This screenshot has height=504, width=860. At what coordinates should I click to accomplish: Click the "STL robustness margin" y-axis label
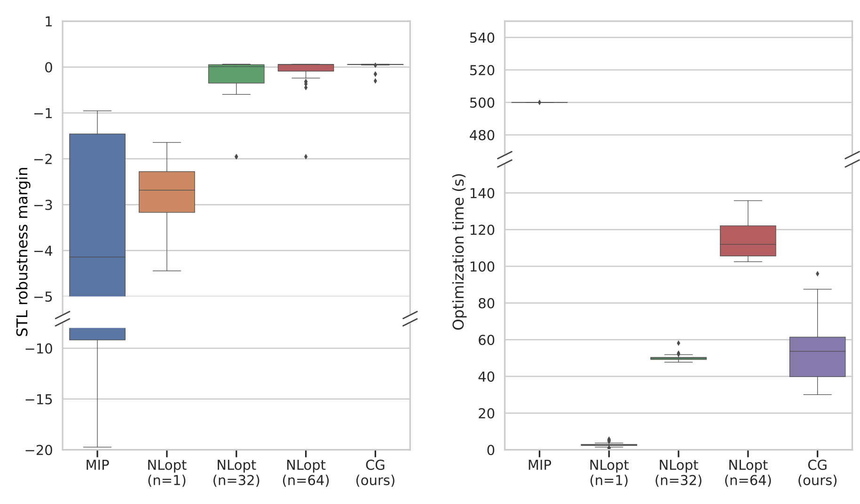tap(23, 252)
